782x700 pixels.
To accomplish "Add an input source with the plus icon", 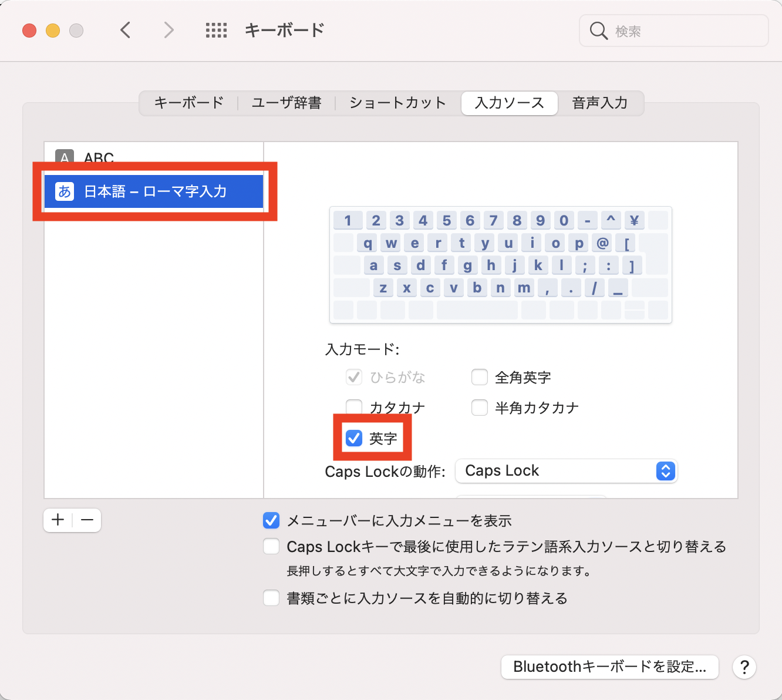I will click(x=57, y=520).
